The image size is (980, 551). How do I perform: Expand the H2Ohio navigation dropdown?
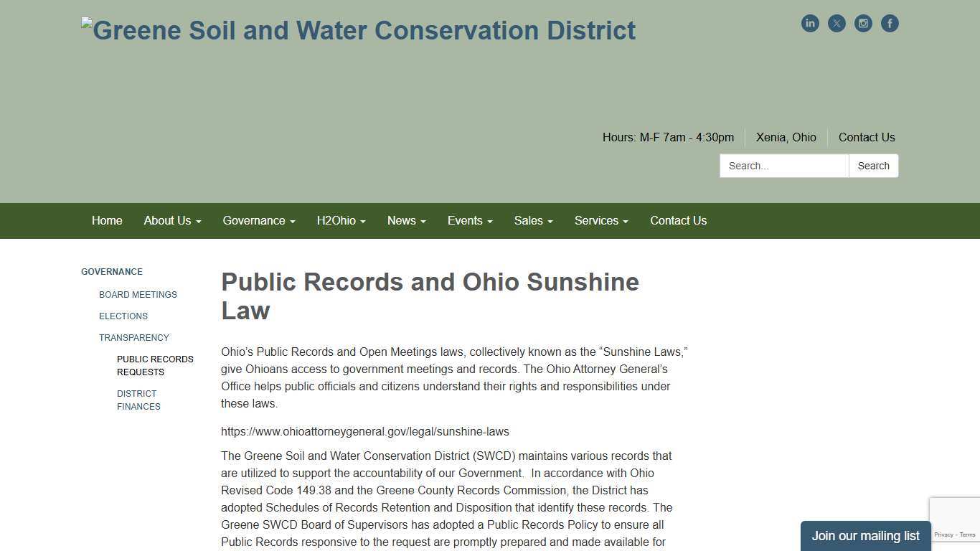341,220
